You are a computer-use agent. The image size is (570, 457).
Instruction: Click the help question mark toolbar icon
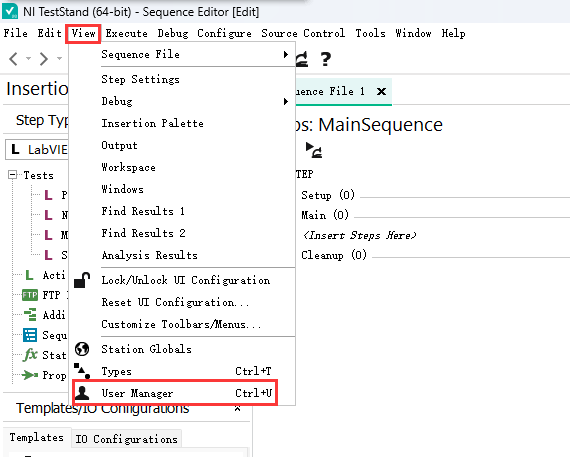(326, 59)
